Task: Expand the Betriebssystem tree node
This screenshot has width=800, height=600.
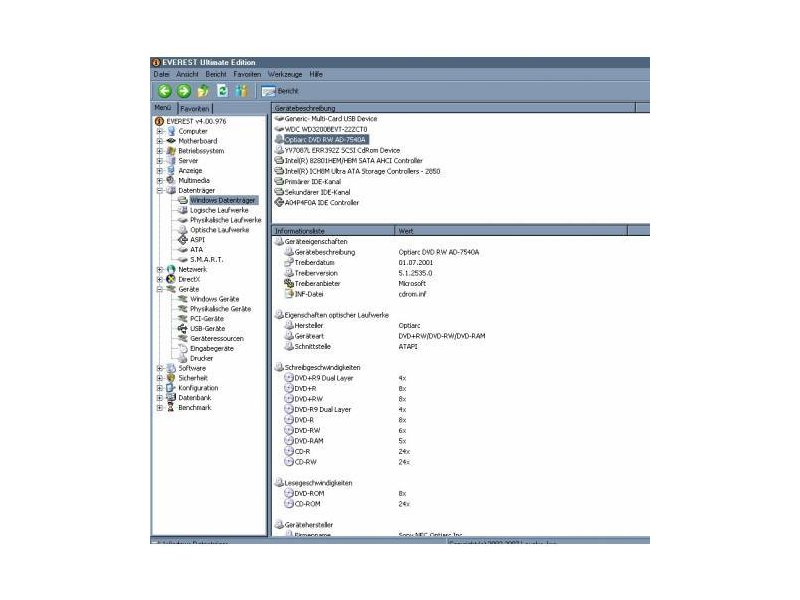Action: [160, 151]
